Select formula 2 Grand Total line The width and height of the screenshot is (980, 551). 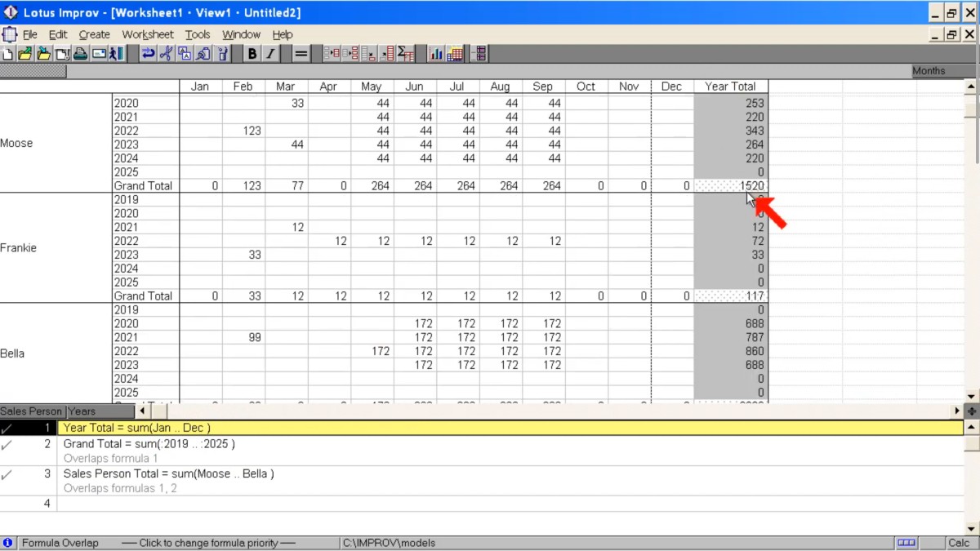tap(510, 445)
